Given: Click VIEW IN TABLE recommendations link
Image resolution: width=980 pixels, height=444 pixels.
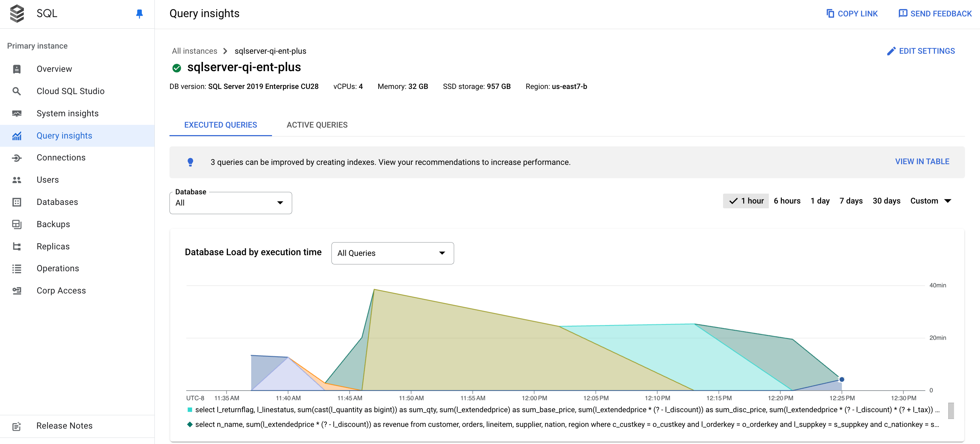Looking at the screenshot, I should (922, 161).
